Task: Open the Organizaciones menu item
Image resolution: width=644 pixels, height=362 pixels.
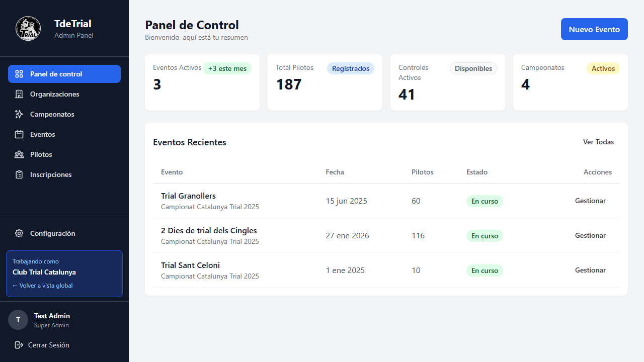Action: pyautogui.click(x=54, y=94)
